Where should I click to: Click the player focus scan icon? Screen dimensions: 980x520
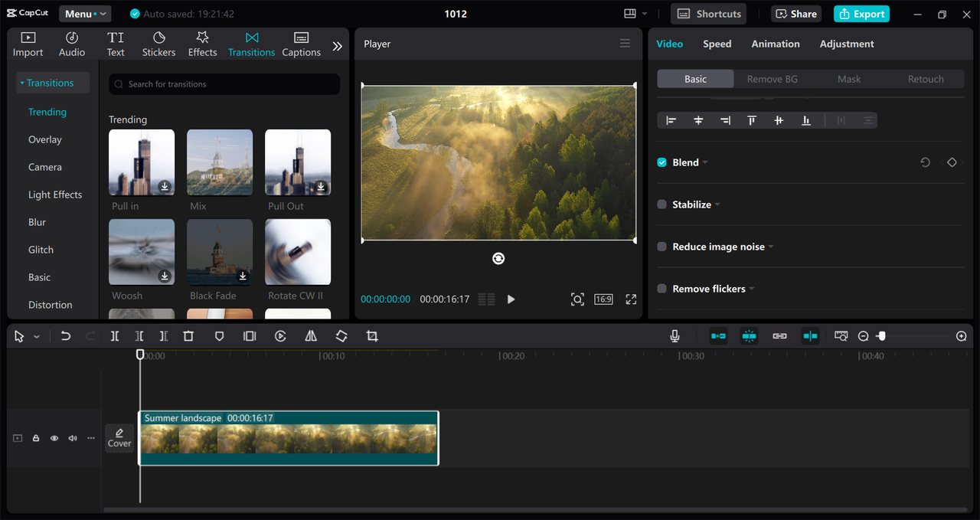coord(577,299)
